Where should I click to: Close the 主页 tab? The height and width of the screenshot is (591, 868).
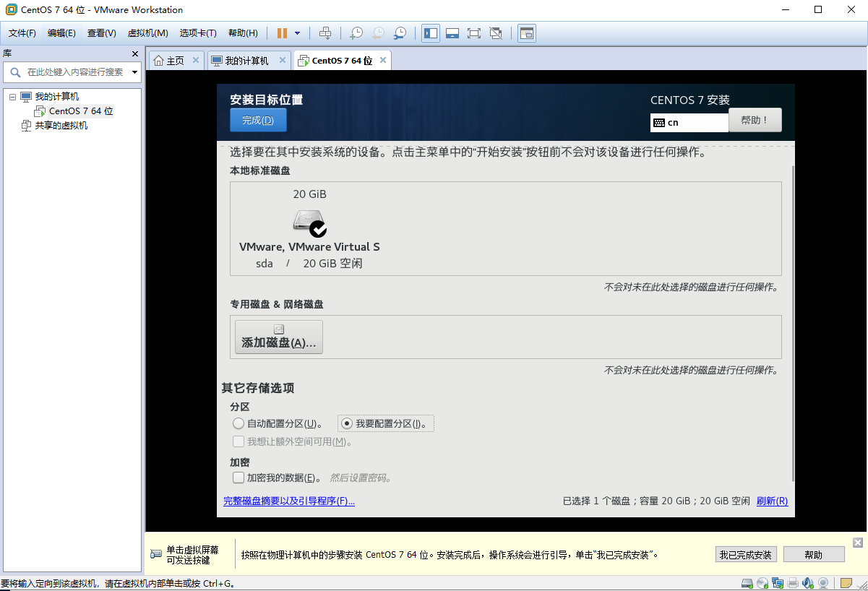click(196, 60)
